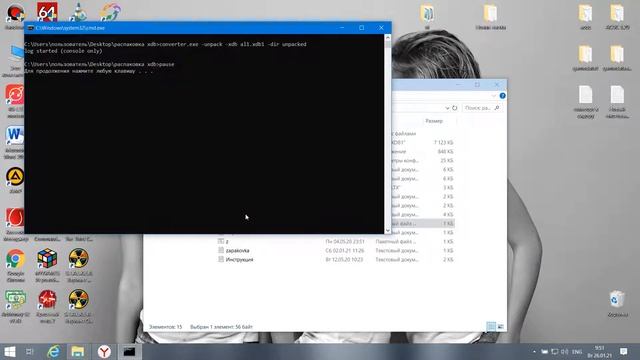Select the AIDA64 desktop shortcut
This screenshot has width=640, height=360.
[x=47, y=11]
